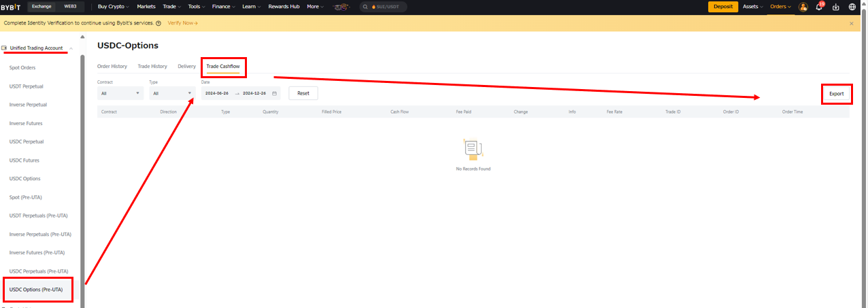Open the user profile avatar
This screenshot has height=308, width=868.
[x=803, y=7]
